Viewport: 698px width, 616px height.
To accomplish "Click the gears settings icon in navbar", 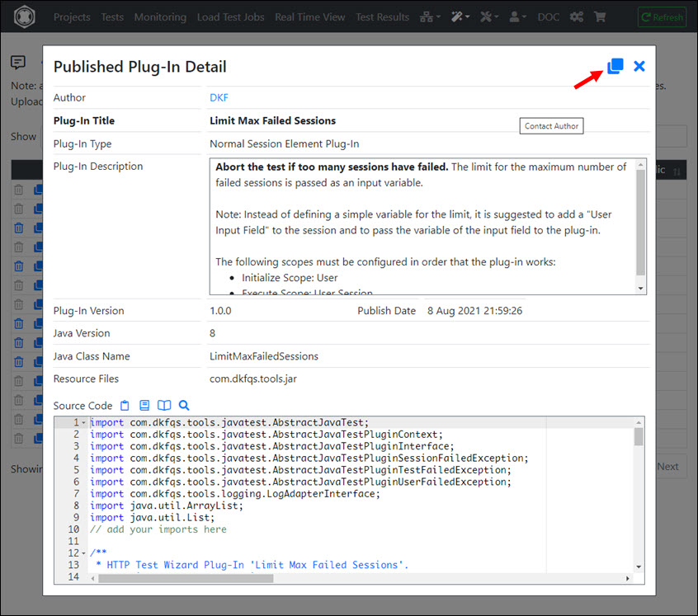I will [x=577, y=17].
